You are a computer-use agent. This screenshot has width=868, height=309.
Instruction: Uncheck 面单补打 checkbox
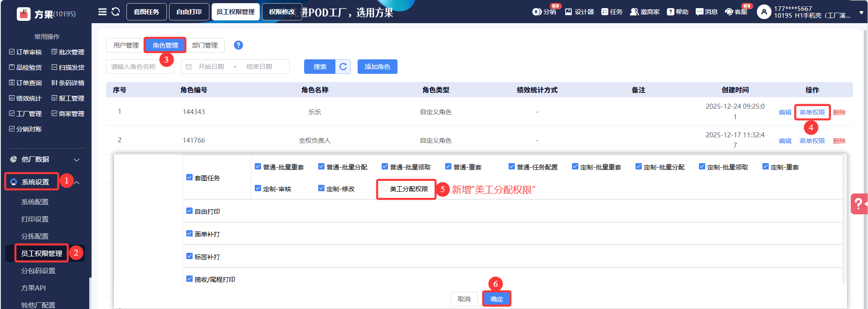(189, 234)
